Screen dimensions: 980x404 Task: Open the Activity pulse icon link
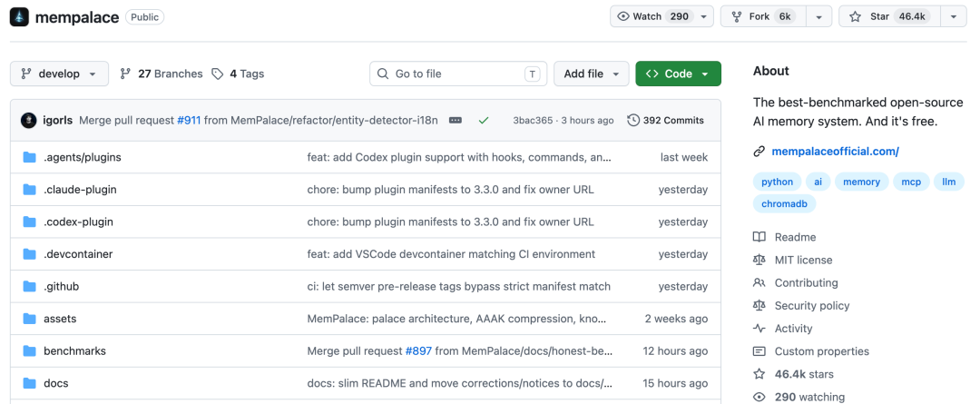point(759,329)
